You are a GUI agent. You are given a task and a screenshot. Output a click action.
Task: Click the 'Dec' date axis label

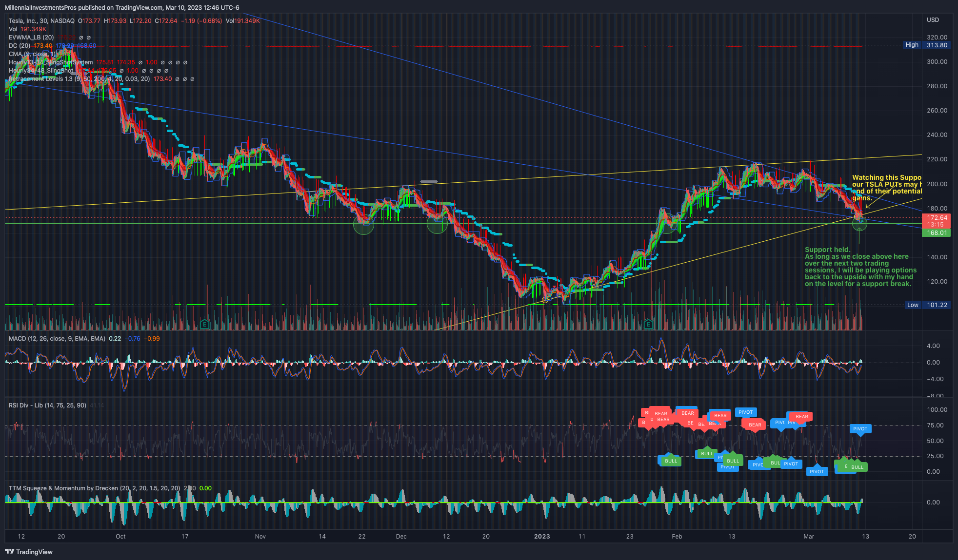pos(401,537)
